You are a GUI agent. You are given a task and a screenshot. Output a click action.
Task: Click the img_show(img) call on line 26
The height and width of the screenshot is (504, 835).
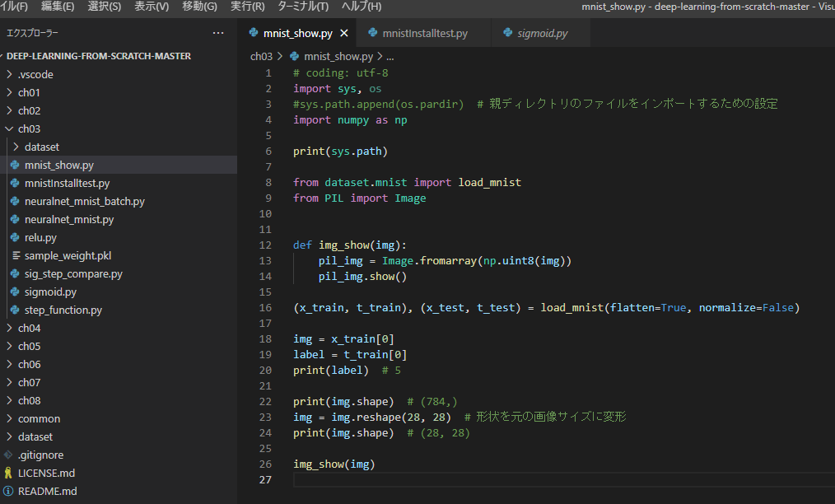coord(334,464)
